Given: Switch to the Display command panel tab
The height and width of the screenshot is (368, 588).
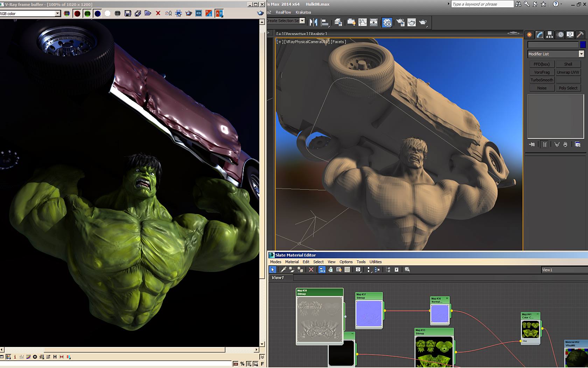Looking at the screenshot, I should 570,35.
